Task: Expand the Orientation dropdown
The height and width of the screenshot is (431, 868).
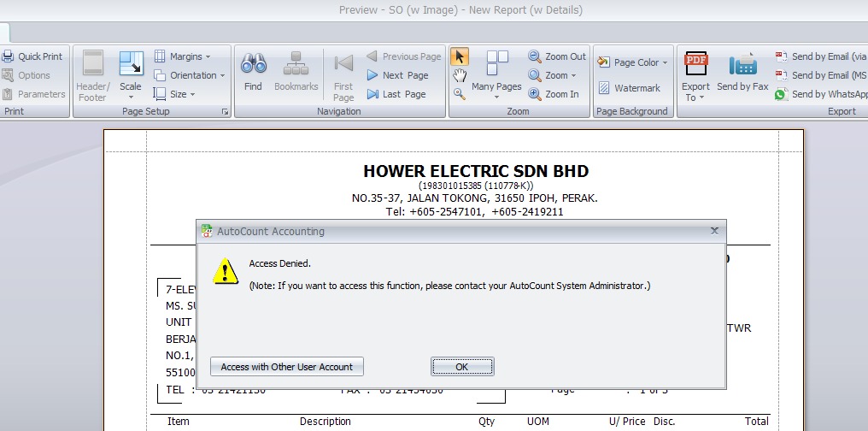Action: [190, 75]
